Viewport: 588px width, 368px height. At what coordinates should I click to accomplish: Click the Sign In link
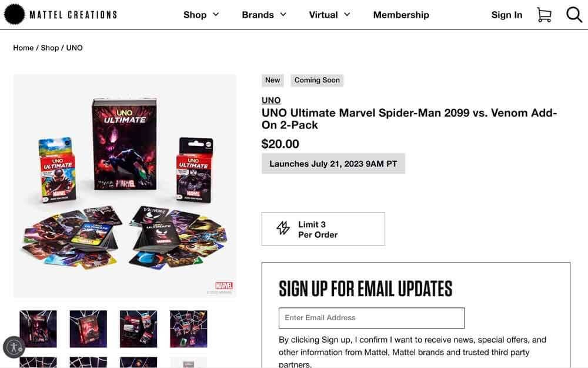click(506, 15)
